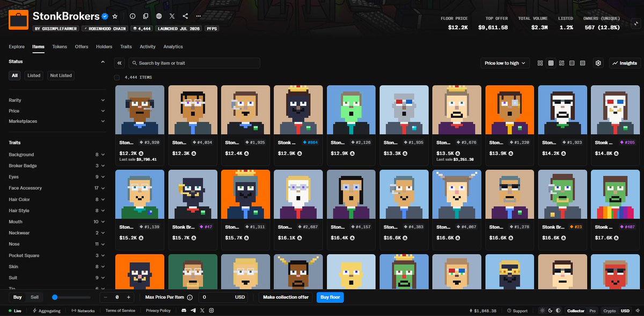Collapse the Status filter section
This screenshot has width=644, height=316.
pyautogui.click(x=103, y=62)
